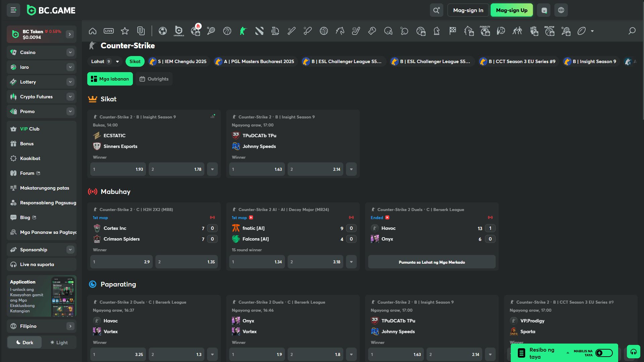This screenshot has height=362, width=644.
Task: Open the chat bubble icon
Action: (544, 10)
